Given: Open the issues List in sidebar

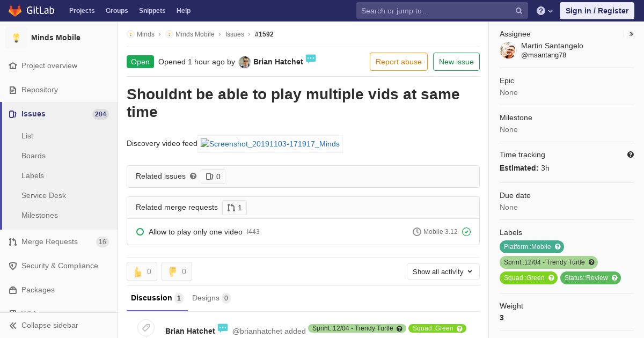Looking at the screenshot, I should coord(27,136).
